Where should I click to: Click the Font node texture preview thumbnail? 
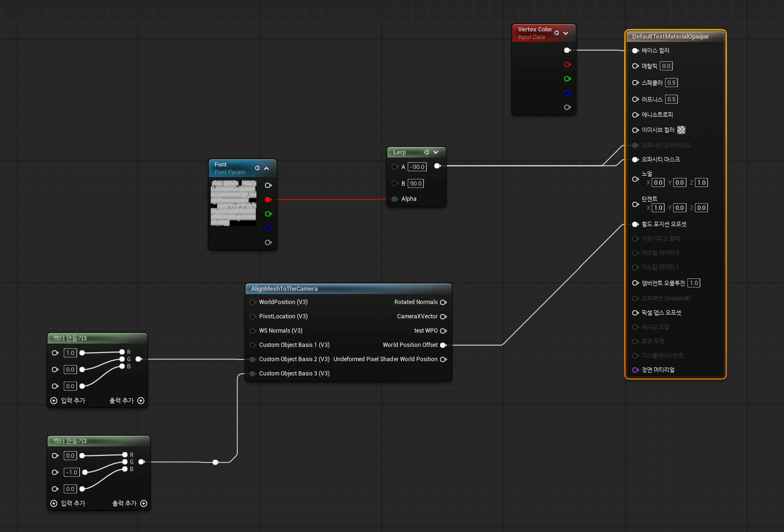point(234,203)
